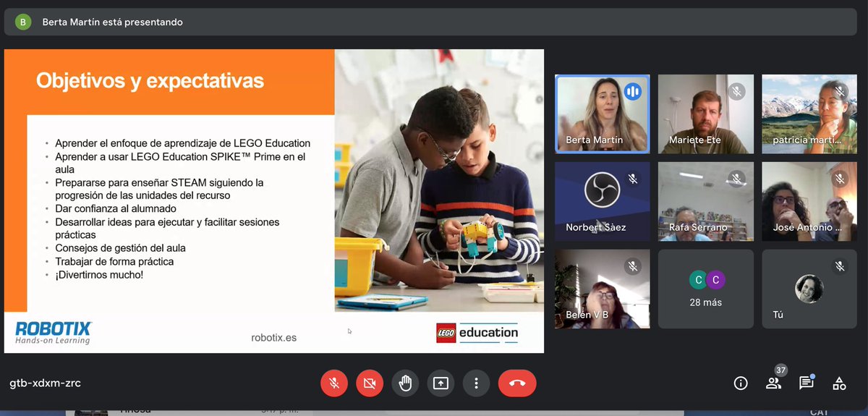The image size is (868, 416).
Task: Click the 'Objetivos y expectativas' slide title
Action: (150, 80)
